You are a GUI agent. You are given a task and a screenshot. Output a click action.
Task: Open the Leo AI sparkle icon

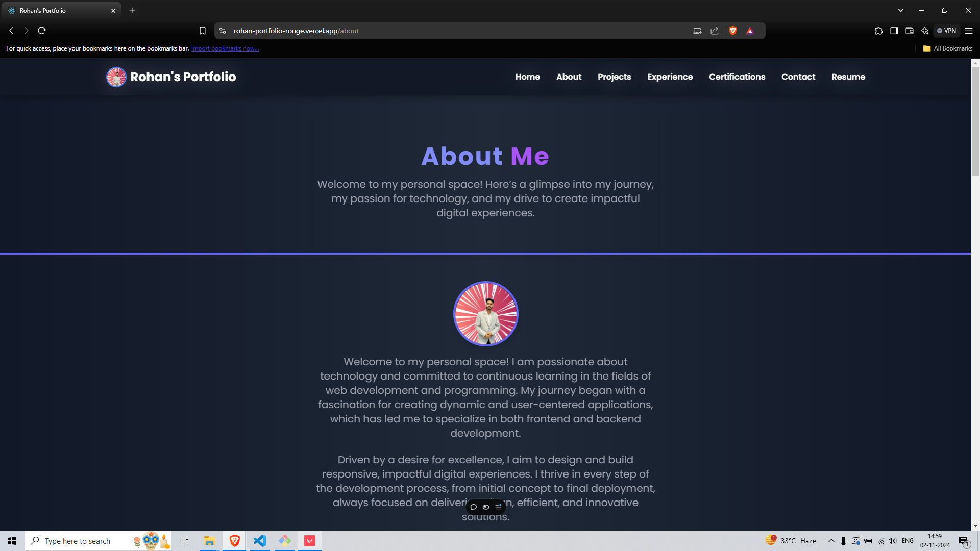(x=924, y=31)
